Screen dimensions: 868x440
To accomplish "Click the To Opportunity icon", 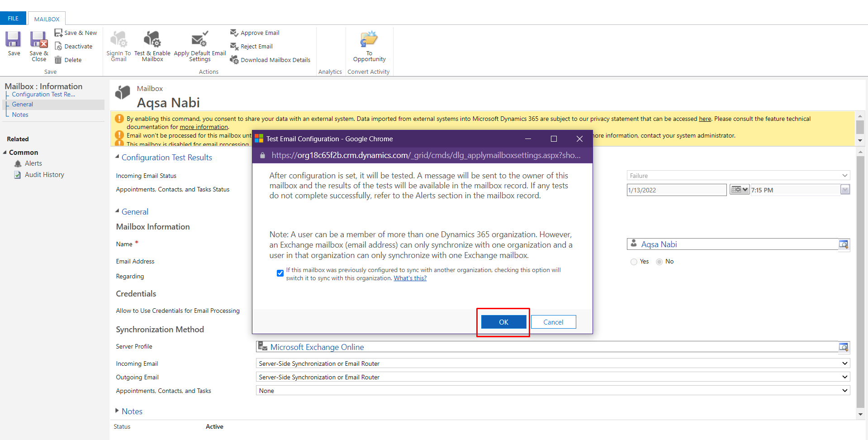I will point(369,39).
